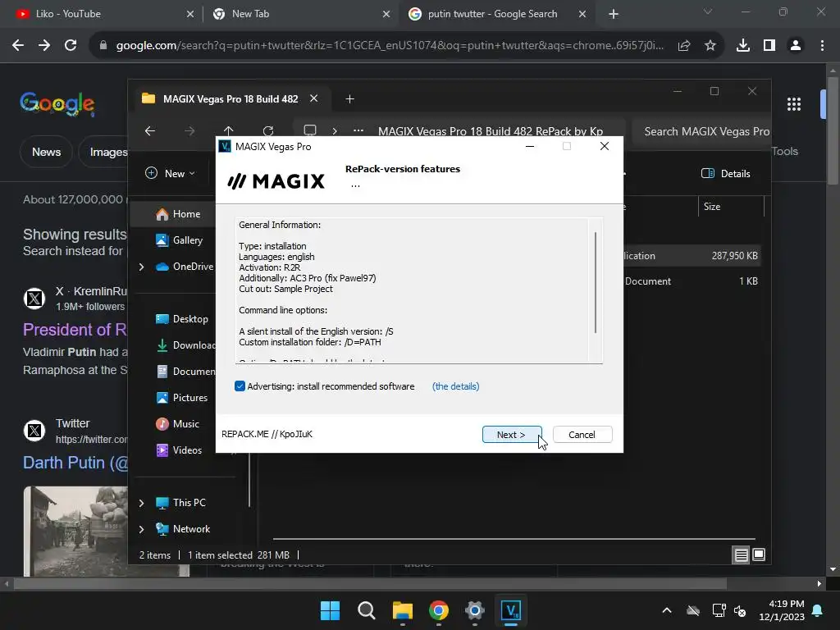840x630 pixels.
Task: Uncheck Advertising install recommended software checkbox
Action: tap(240, 386)
